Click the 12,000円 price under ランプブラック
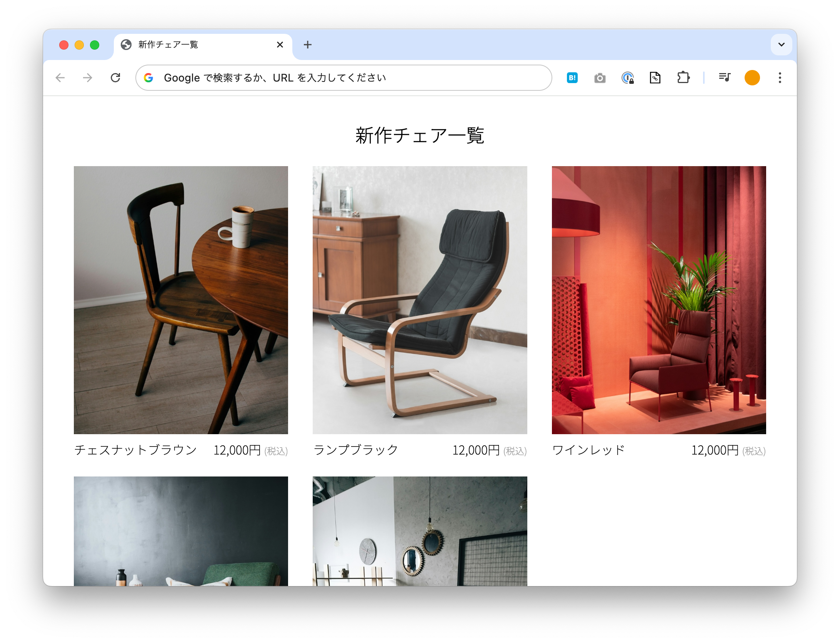Image resolution: width=840 pixels, height=643 pixels. click(x=476, y=450)
